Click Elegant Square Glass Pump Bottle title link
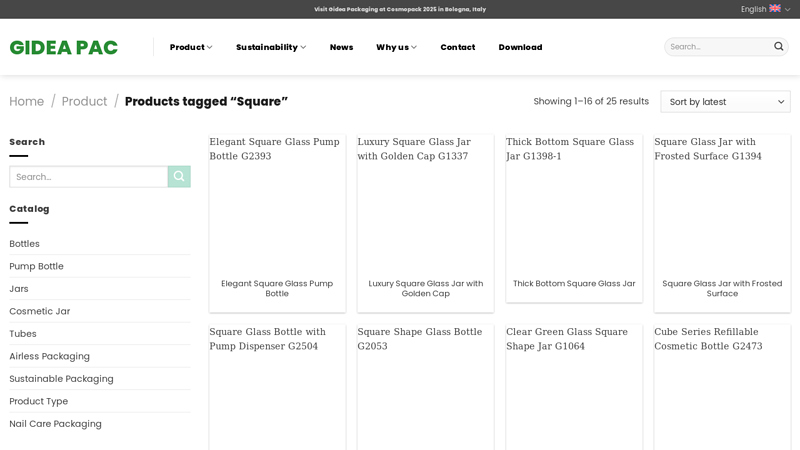The height and width of the screenshot is (450, 800). click(277, 288)
